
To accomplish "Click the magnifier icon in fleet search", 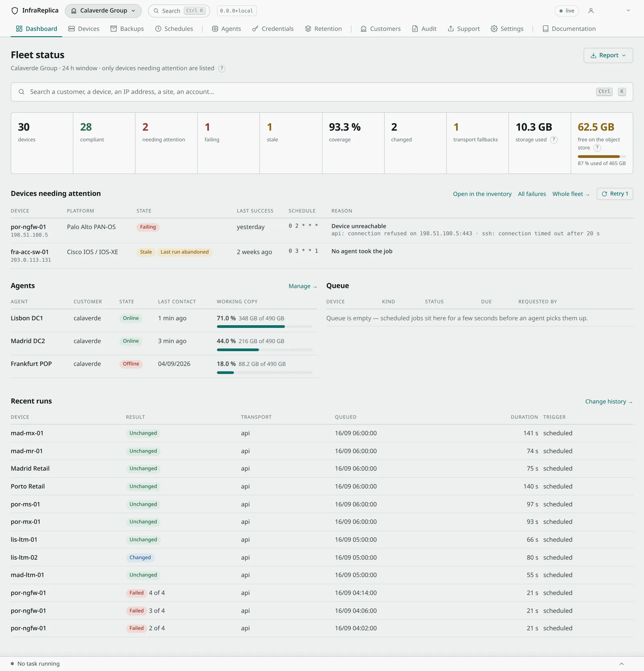I will tap(22, 92).
